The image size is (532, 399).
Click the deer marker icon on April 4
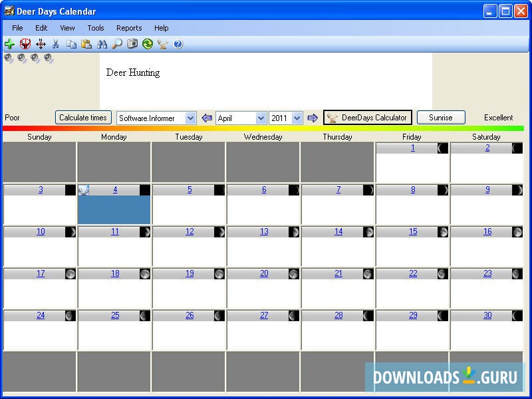(x=84, y=190)
